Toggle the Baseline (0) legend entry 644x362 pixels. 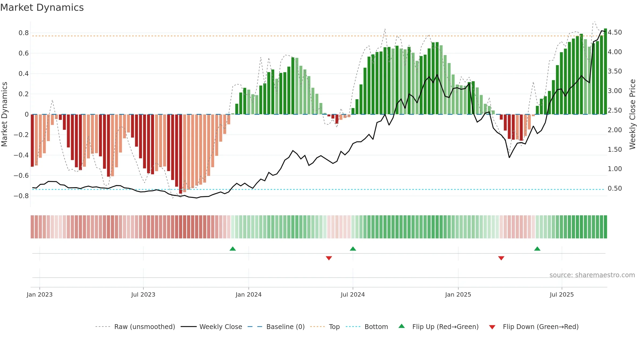276,327
